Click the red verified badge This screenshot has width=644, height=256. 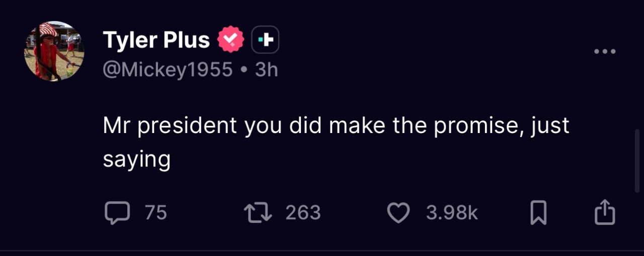click(230, 40)
